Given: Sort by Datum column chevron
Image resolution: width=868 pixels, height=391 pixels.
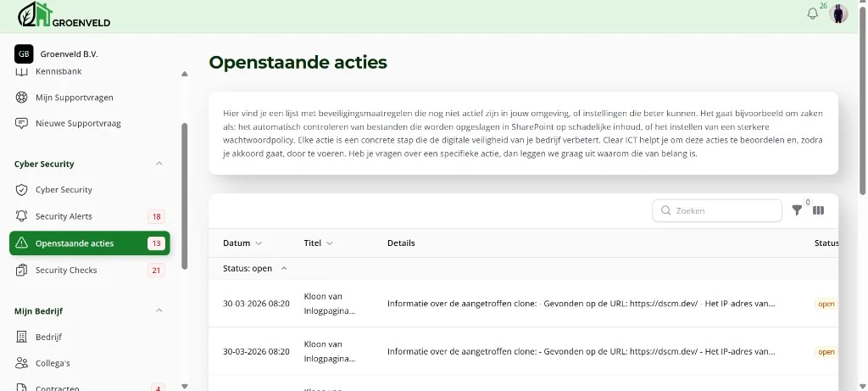Looking at the screenshot, I should tap(259, 243).
